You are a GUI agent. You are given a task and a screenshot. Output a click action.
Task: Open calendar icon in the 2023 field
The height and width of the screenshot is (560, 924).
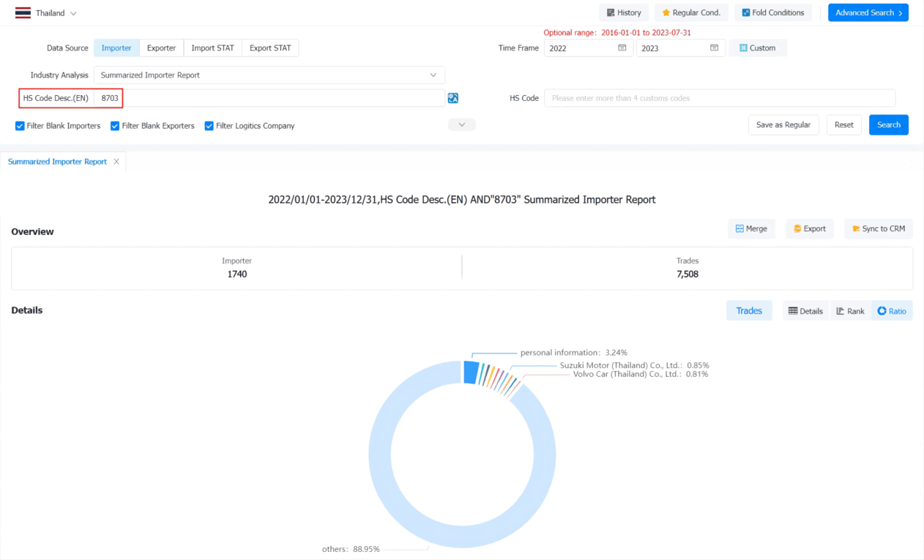pos(715,48)
